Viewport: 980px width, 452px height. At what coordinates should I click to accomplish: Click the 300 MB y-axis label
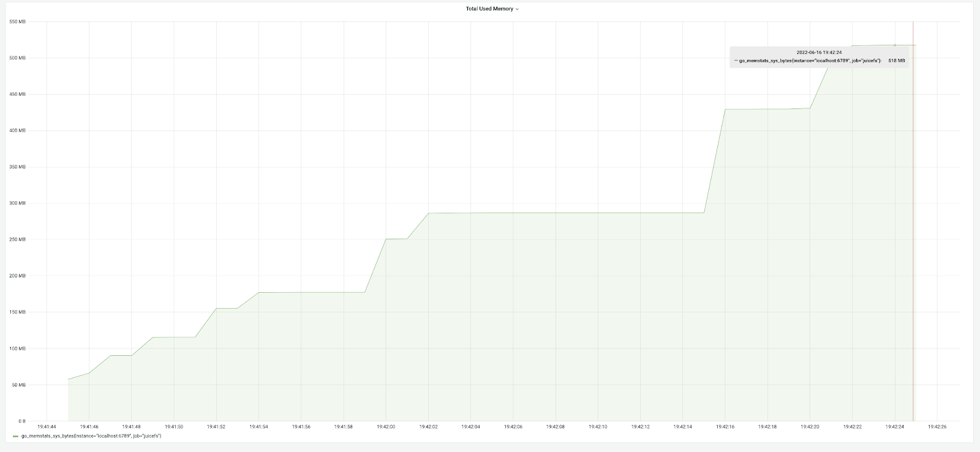coord(18,203)
